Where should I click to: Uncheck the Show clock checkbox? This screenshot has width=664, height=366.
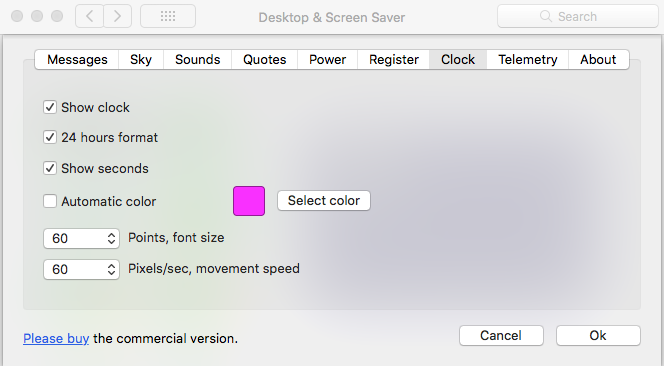[x=50, y=107]
